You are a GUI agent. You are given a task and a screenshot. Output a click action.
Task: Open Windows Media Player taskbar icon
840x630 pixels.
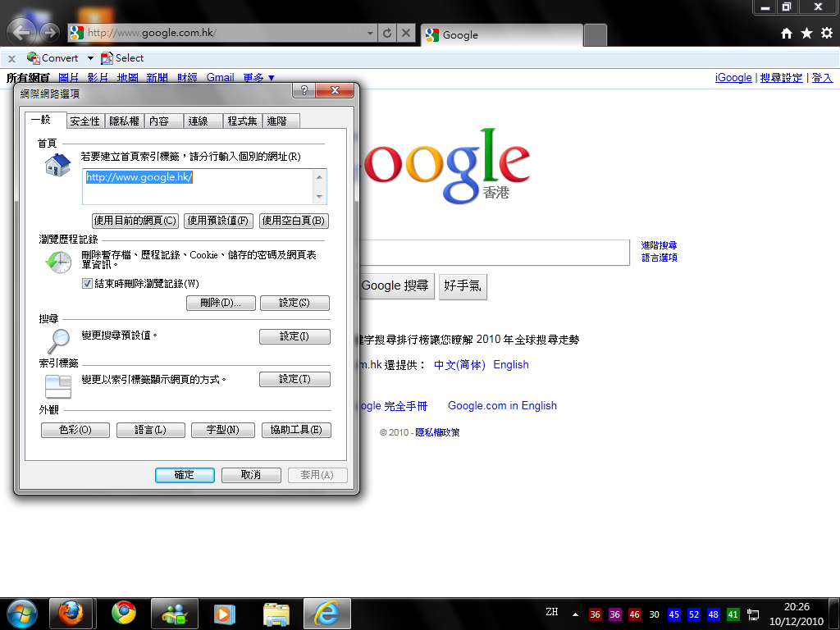click(225, 614)
